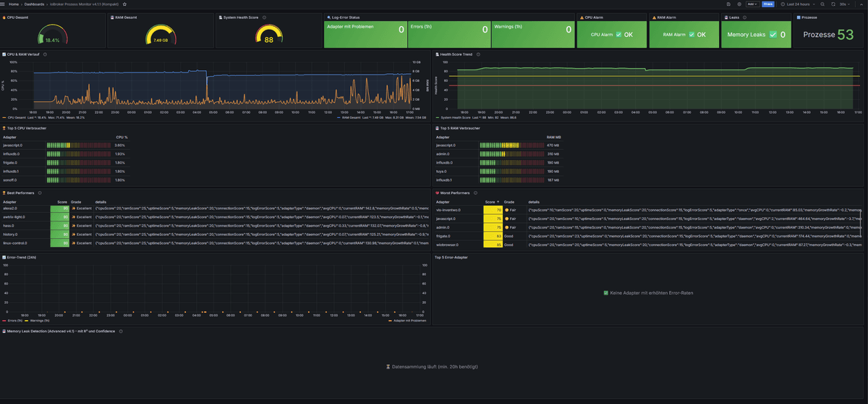
Task: Open the Add dropdown
Action: click(x=752, y=4)
